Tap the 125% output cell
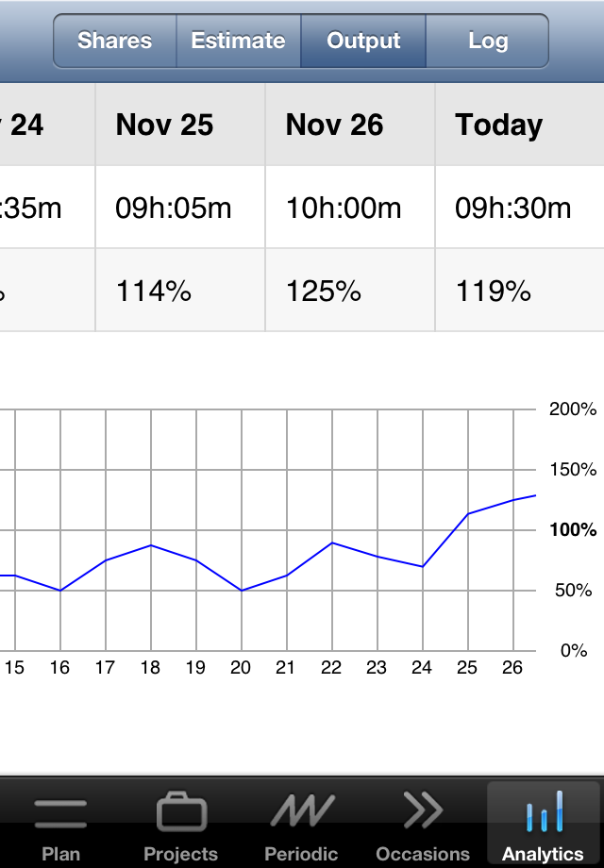Image resolution: width=604 pixels, height=868 pixels. point(350,291)
